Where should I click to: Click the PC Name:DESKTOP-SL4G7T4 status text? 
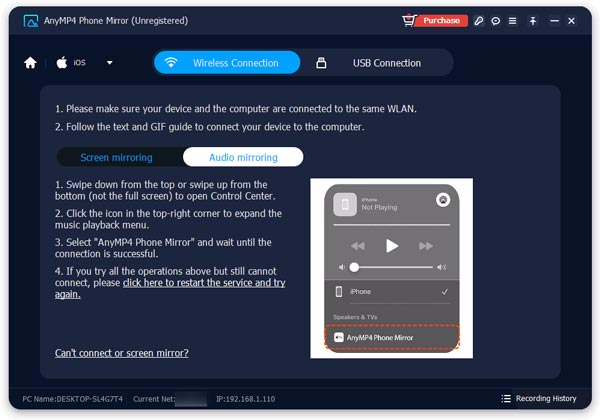73,399
